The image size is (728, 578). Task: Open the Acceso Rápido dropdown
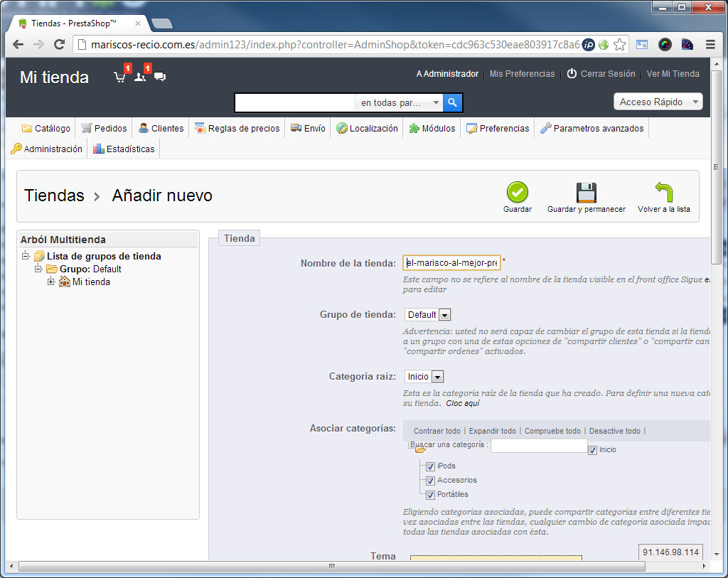point(658,102)
